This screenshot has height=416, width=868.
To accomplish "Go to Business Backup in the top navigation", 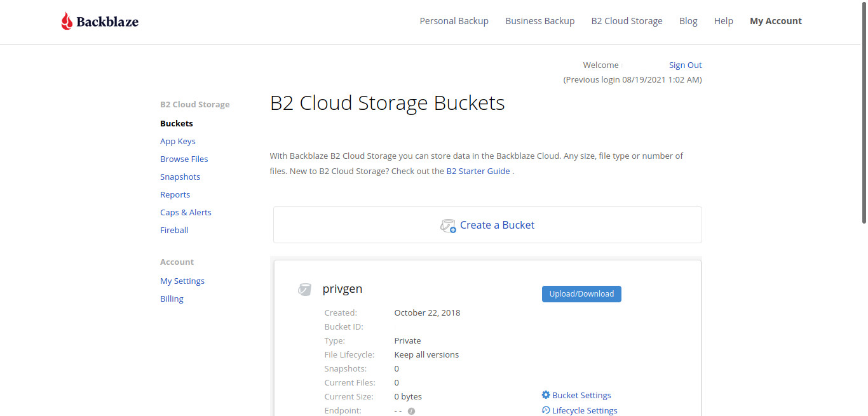I will (540, 21).
